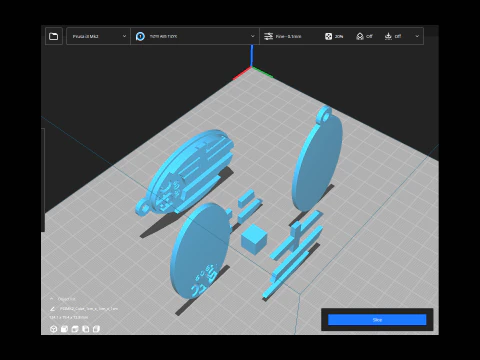
Task: Click the project file name field
Action: pyautogui.click(x=89, y=309)
